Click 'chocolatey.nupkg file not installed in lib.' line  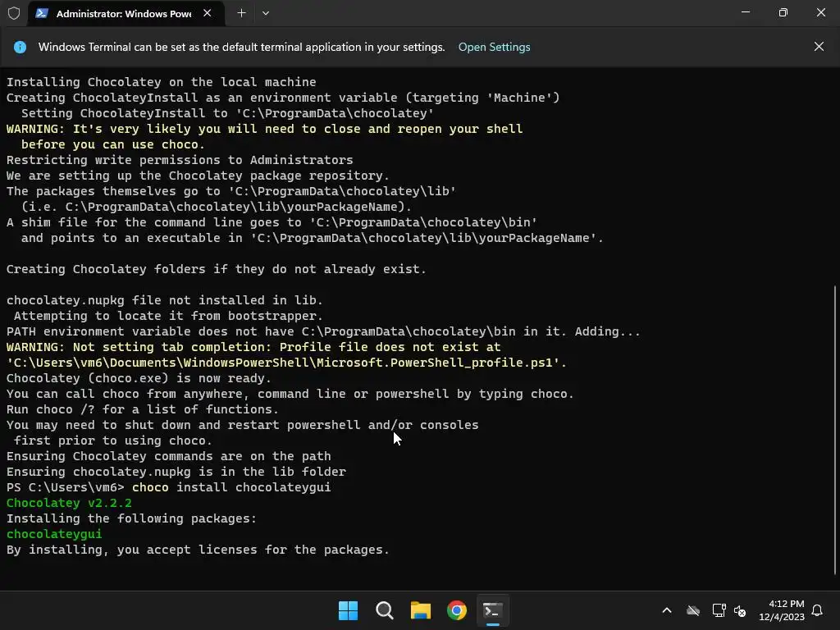[164, 300]
